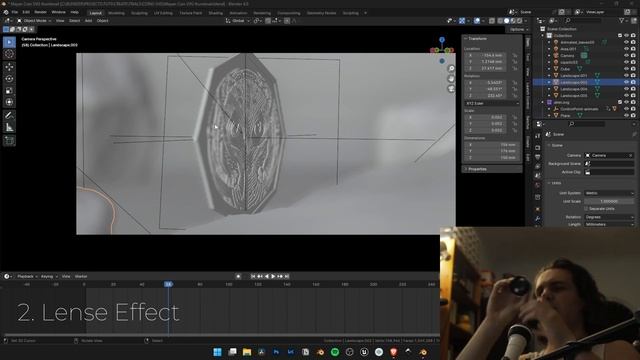Open the File menu
The height and width of the screenshot is (360, 640).
(15, 13)
